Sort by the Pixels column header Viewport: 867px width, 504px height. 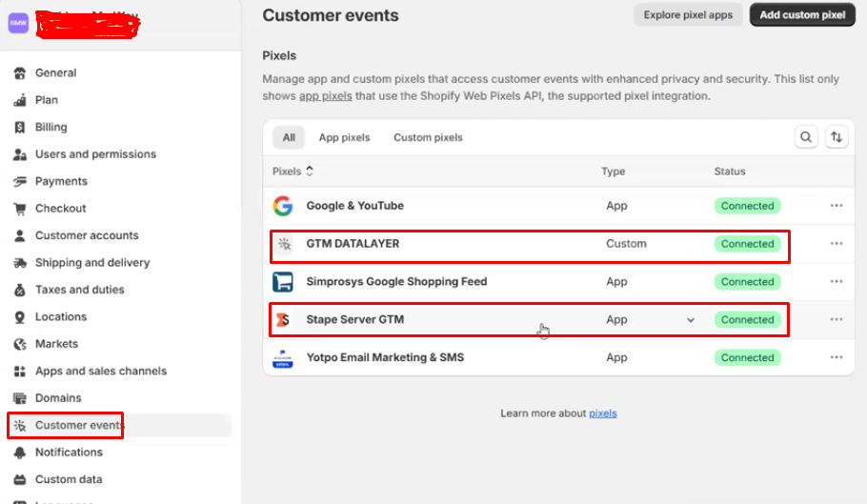coord(292,171)
